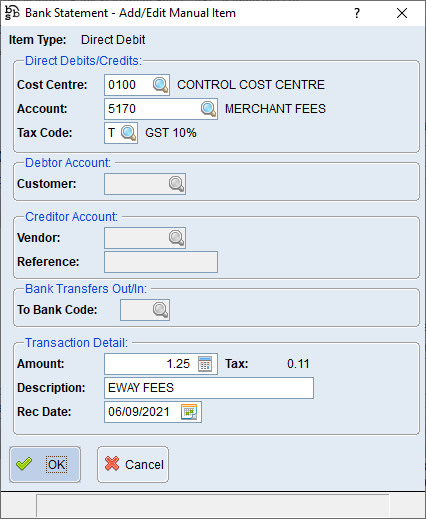
Task: Click the help question mark button
Action: click(357, 13)
